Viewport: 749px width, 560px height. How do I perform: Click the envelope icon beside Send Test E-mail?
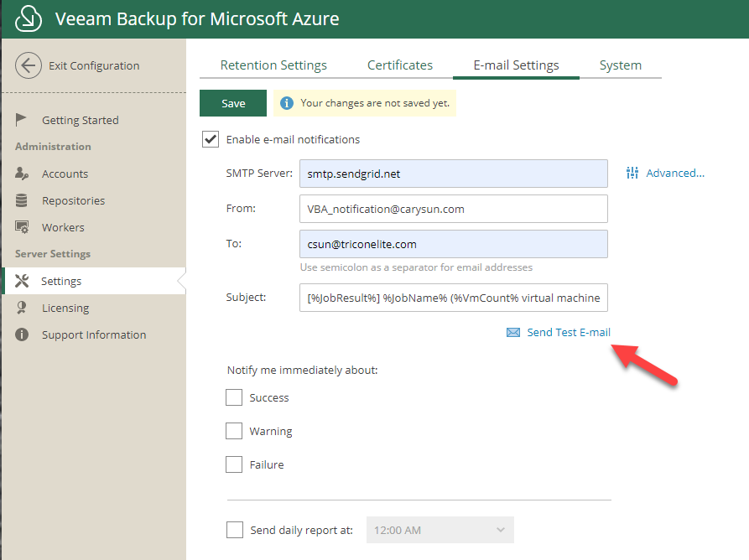(x=513, y=332)
